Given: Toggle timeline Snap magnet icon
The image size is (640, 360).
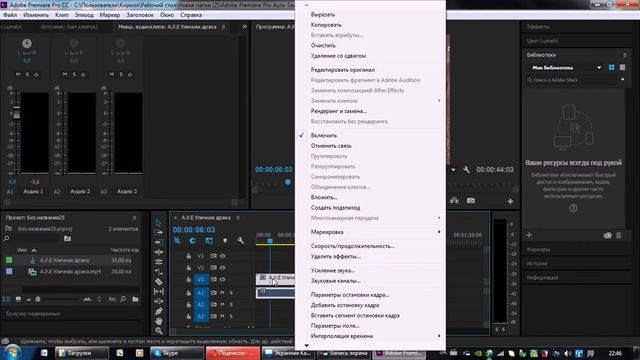Looking at the screenshot, I should [x=193, y=241].
